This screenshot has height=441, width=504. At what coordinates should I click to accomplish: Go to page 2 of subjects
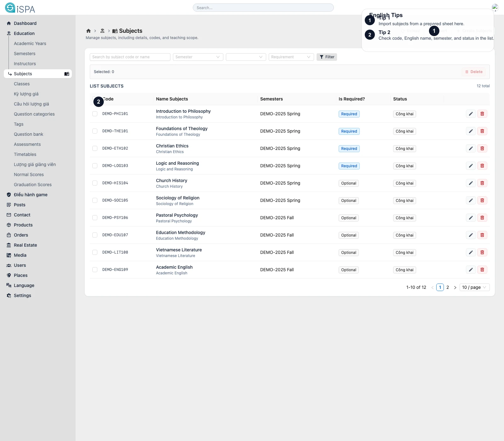click(448, 287)
